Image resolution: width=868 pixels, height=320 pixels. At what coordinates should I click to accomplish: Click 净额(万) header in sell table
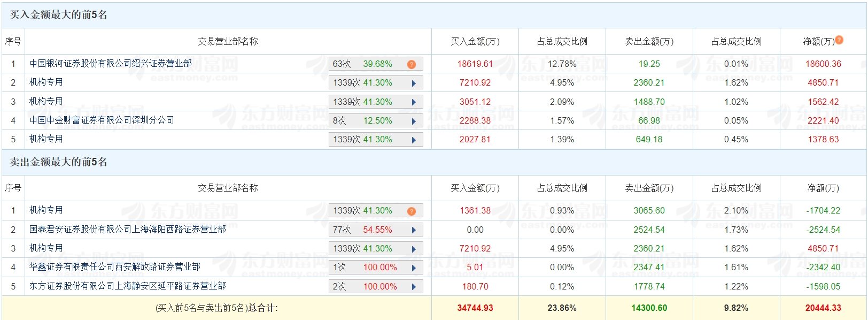(x=823, y=188)
